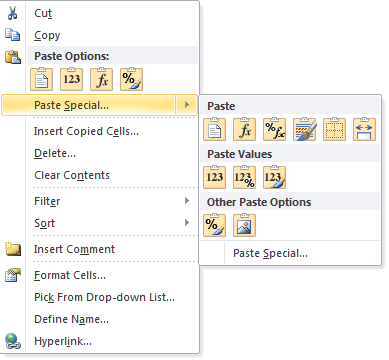Select the Formatting icon under Paste Options
389x360 pixels.
click(x=131, y=79)
